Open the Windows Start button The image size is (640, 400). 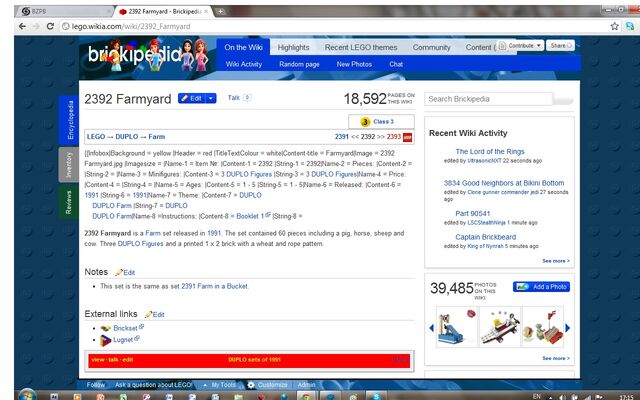pos(26,396)
